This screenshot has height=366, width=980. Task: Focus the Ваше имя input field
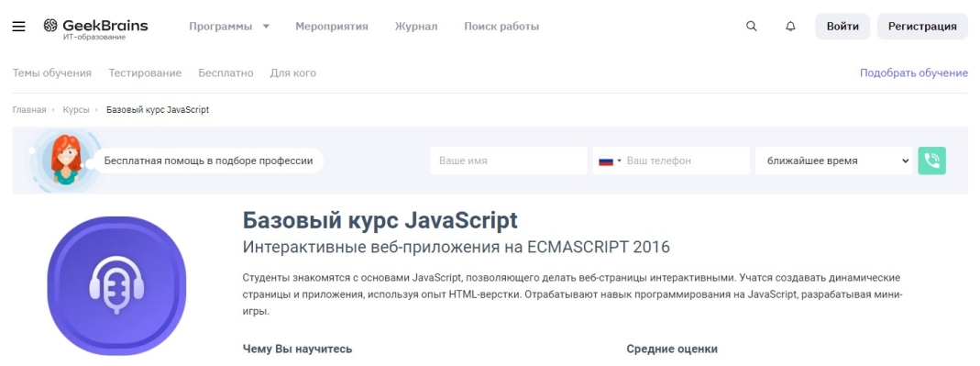click(509, 161)
